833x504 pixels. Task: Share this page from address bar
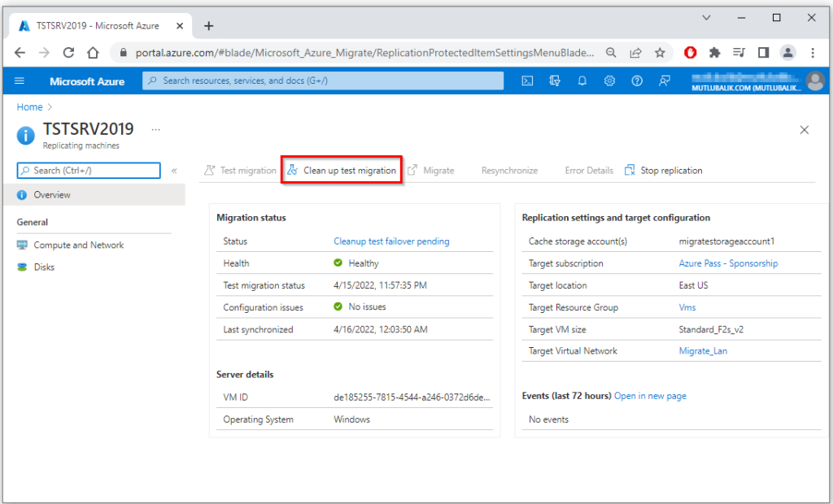tap(635, 53)
